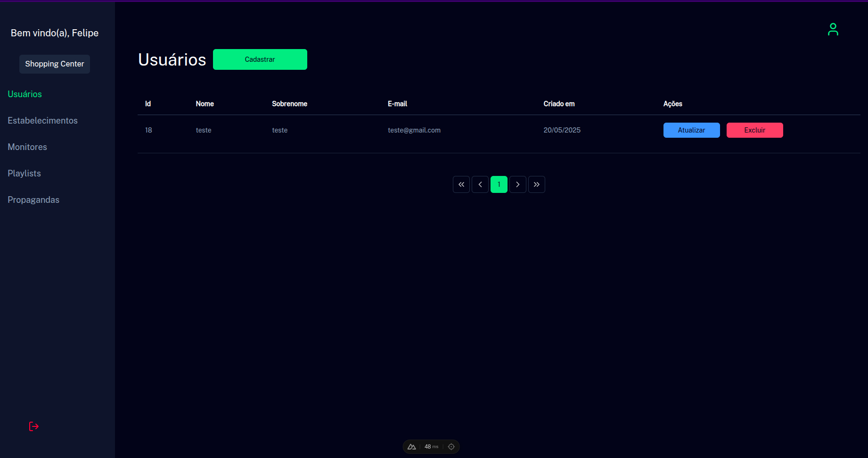
Task: Go to last page double-chevron
Action: (x=537, y=184)
